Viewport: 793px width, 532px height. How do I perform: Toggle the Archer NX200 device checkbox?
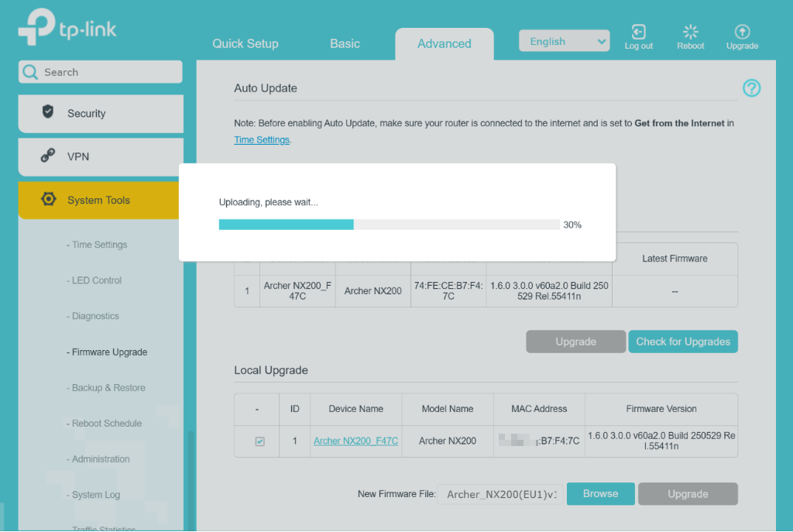(x=259, y=441)
